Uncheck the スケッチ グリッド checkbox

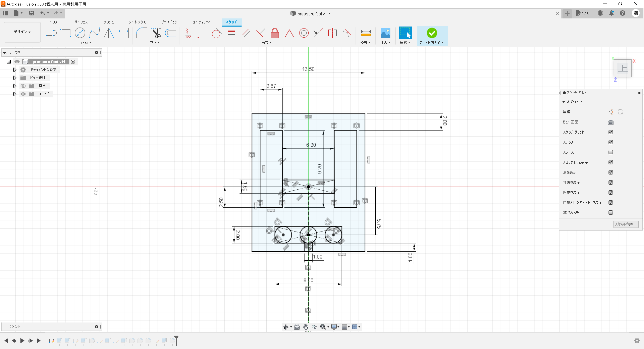click(x=610, y=132)
